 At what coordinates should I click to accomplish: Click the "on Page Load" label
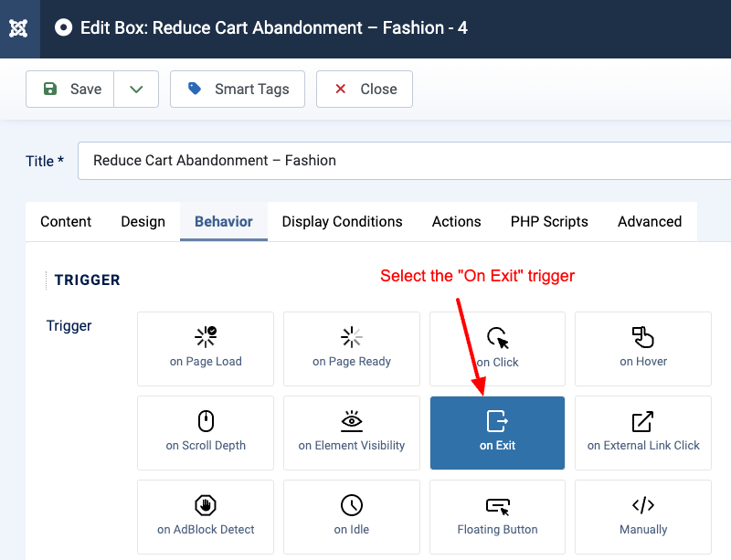point(206,362)
